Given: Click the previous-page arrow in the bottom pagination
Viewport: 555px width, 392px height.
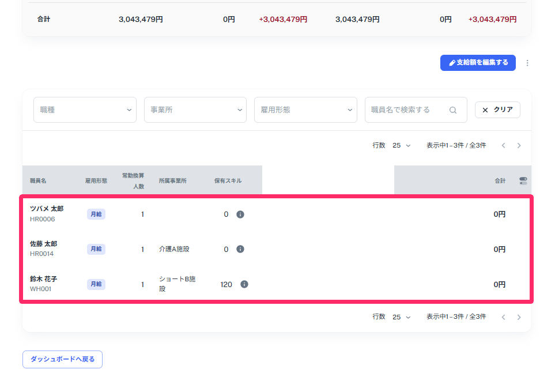Looking at the screenshot, I should (503, 316).
